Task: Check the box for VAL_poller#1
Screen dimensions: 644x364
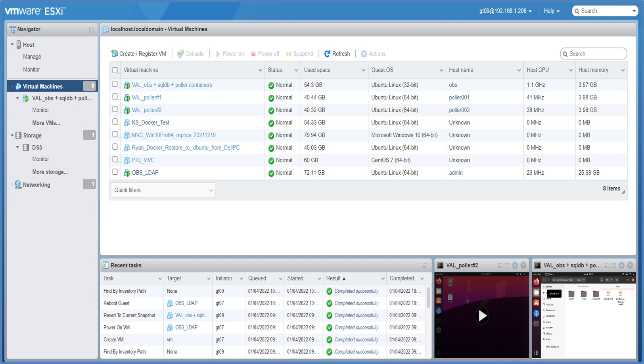Action: tap(115, 97)
